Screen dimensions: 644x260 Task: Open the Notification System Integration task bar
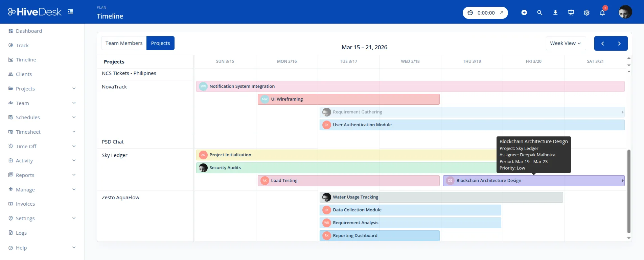[x=410, y=86]
